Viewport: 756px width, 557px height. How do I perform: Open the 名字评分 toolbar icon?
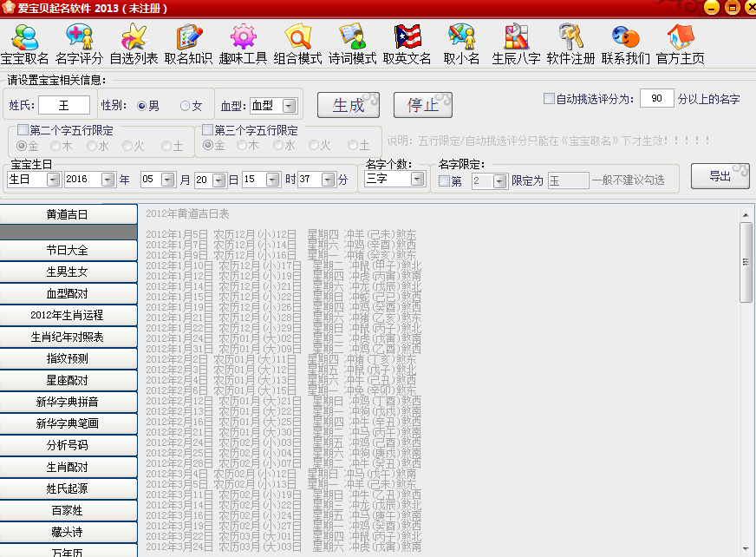79,44
